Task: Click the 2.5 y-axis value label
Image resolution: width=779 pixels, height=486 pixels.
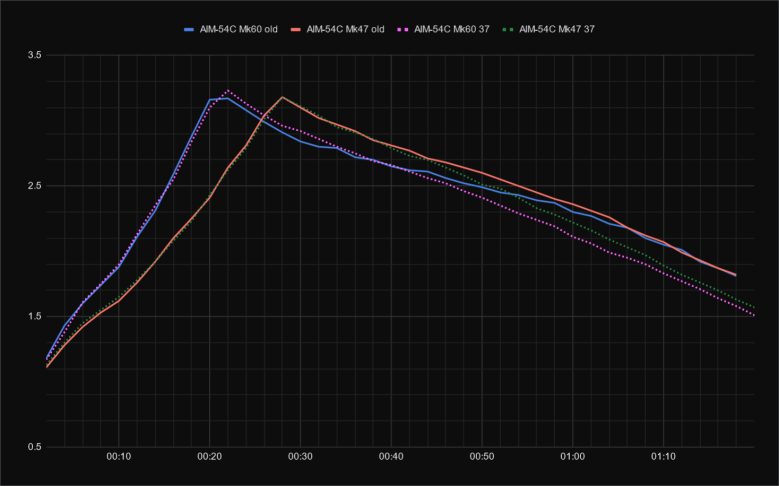Action: pyautogui.click(x=33, y=186)
